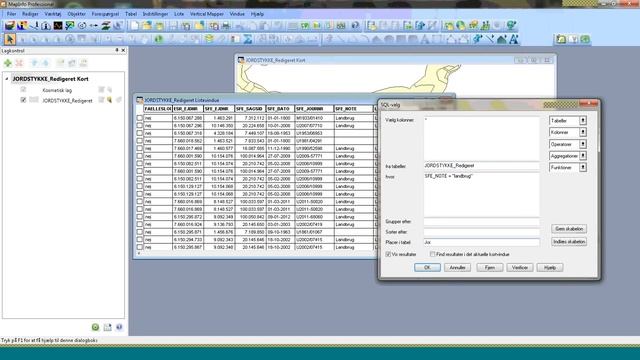Image resolution: width=640 pixels, height=360 pixels.
Task: Open the Tabel menu
Action: click(x=131, y=14)
